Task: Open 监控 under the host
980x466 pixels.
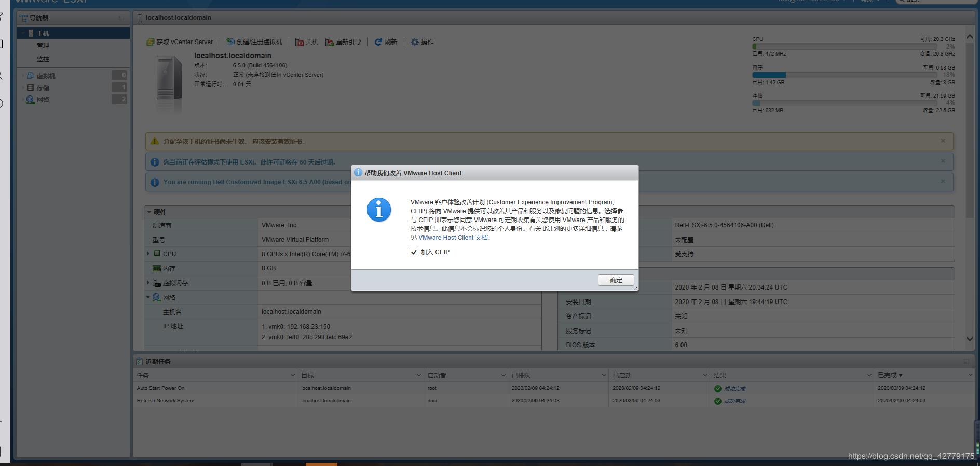Action: click(43, 59)
